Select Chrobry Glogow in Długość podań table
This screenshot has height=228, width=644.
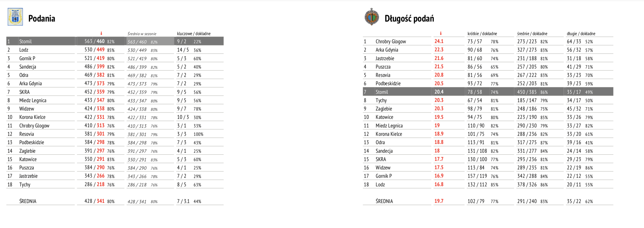(391, 41)
